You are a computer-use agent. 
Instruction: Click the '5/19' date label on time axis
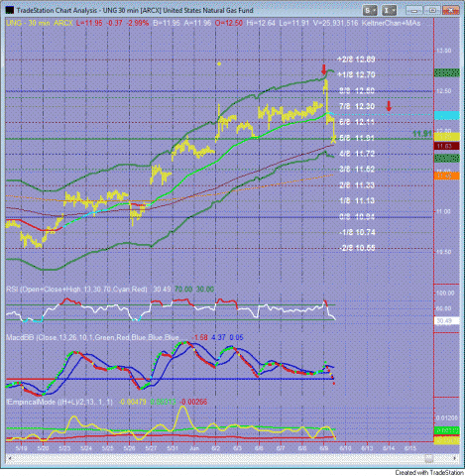pos(21,448)
